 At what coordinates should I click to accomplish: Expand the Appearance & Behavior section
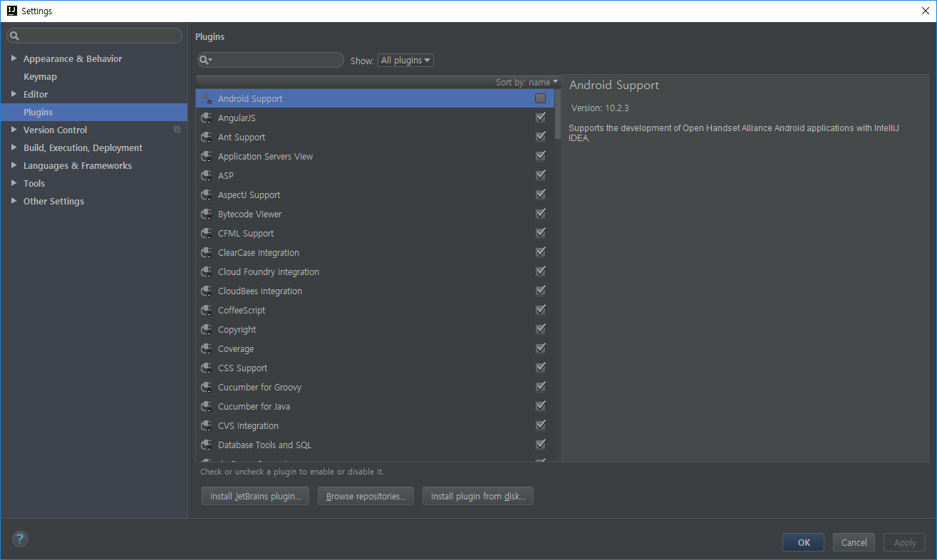[14, 58]
